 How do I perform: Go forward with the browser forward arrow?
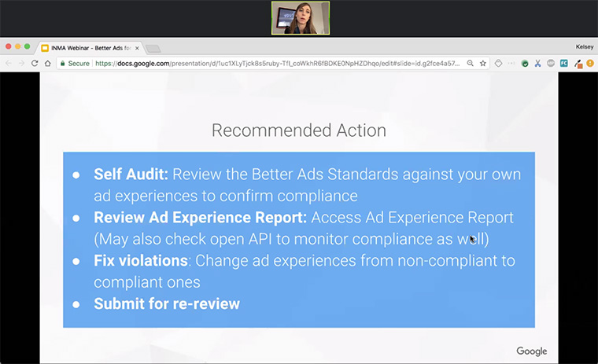[22, 63]
